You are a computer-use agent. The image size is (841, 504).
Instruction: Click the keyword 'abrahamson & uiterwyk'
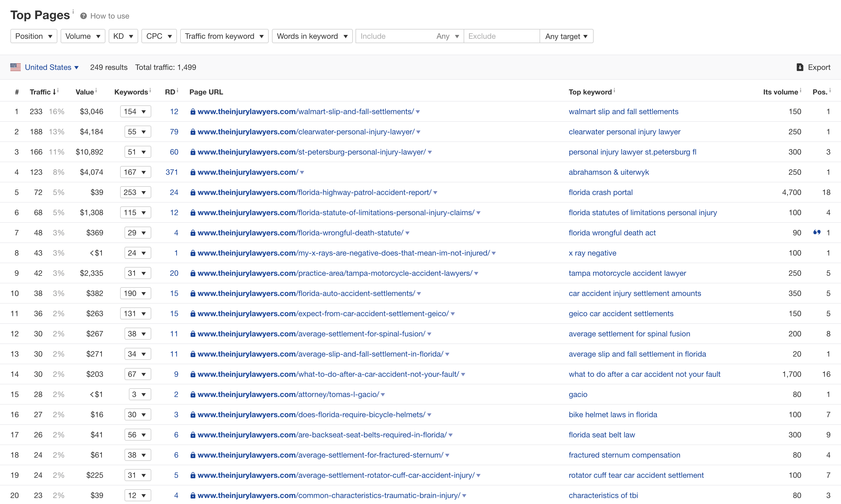pyautogui.click(x=609, y=172)
